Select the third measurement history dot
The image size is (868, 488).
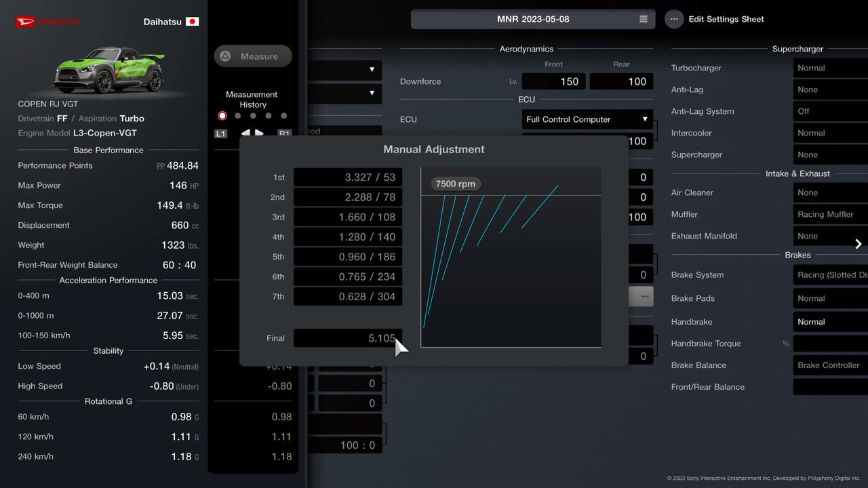(253, 116)
